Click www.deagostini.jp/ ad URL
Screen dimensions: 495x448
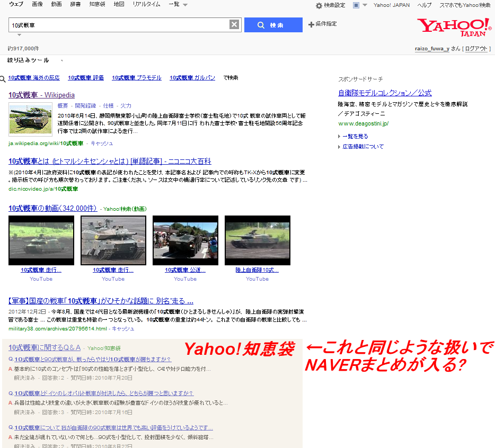[364, 124]
